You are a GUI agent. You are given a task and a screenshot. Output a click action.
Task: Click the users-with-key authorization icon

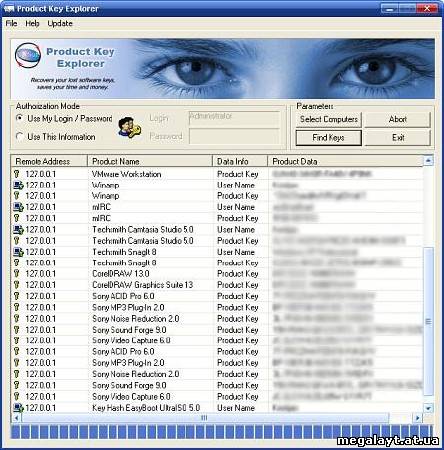[130, 127]
